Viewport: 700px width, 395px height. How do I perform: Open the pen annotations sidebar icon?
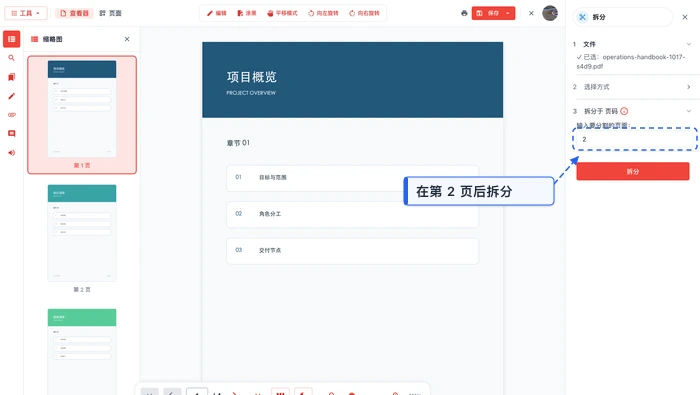pyautogui.click(x=12, y=96)
